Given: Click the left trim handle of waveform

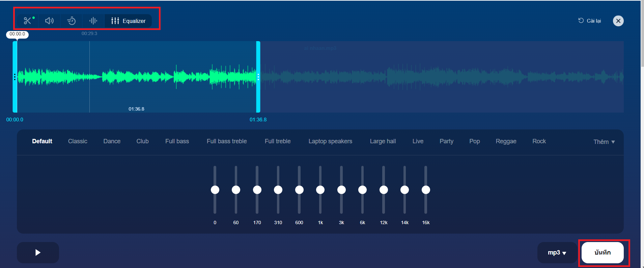Looking at the screenshot, I should click(15, 77).
